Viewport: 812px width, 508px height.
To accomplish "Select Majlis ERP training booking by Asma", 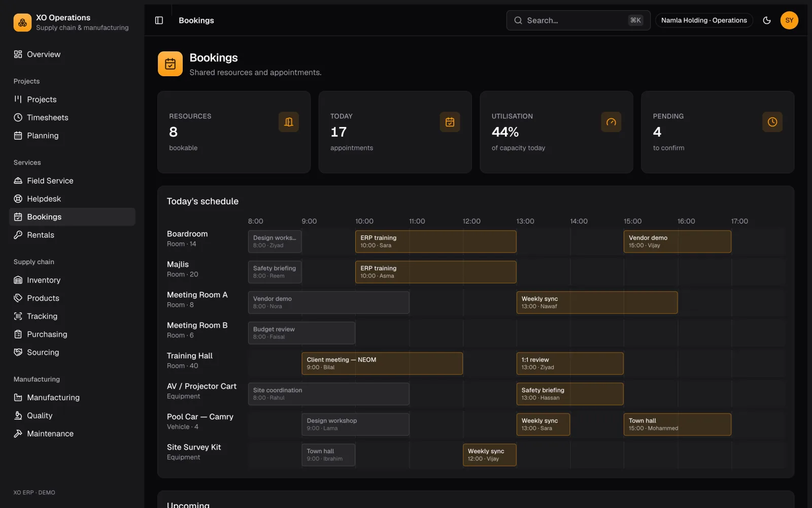I will (x=436, y=272).
